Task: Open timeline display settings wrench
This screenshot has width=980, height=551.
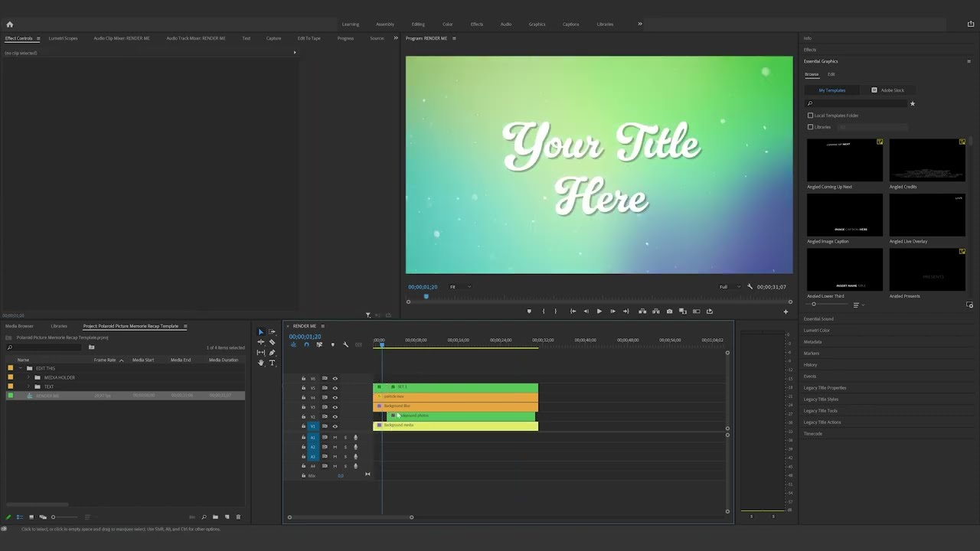Action: pyautogui.click(x=345, y=344)
